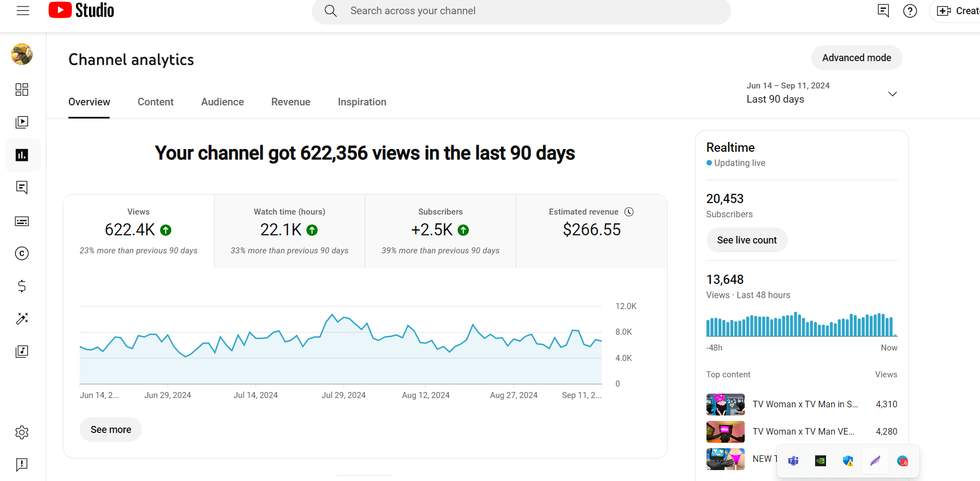
Task: Open the blue tray icon with red badge
Action: (x=902, y=461)
